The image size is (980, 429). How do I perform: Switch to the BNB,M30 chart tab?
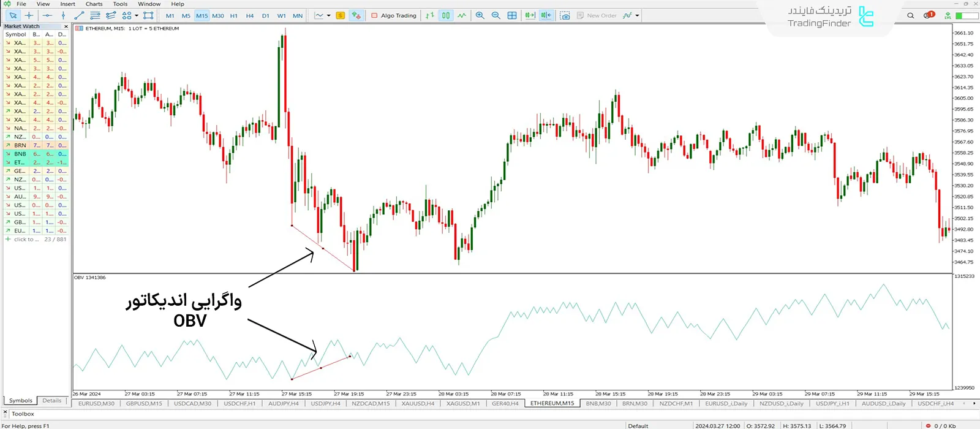[598, 403]
